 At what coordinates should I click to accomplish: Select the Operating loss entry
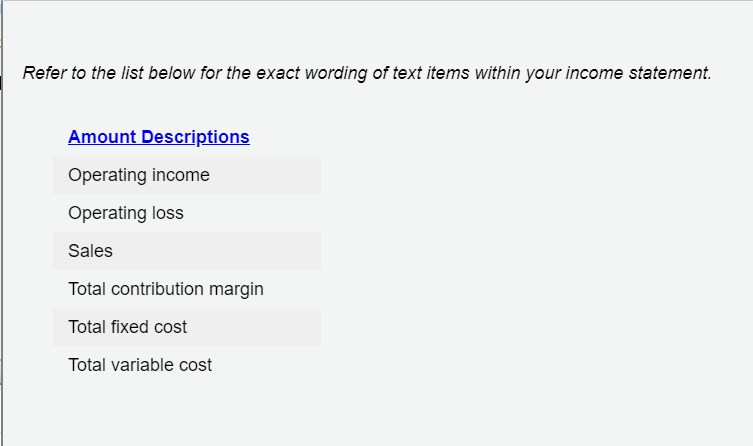pos(187,213)
